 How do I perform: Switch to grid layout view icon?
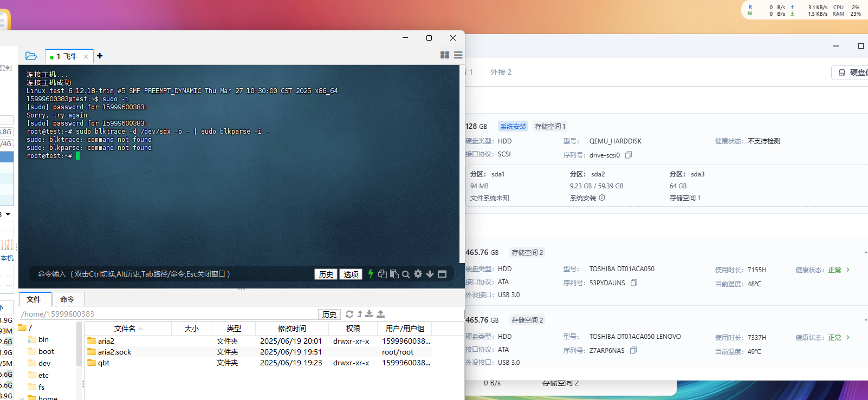445,55
